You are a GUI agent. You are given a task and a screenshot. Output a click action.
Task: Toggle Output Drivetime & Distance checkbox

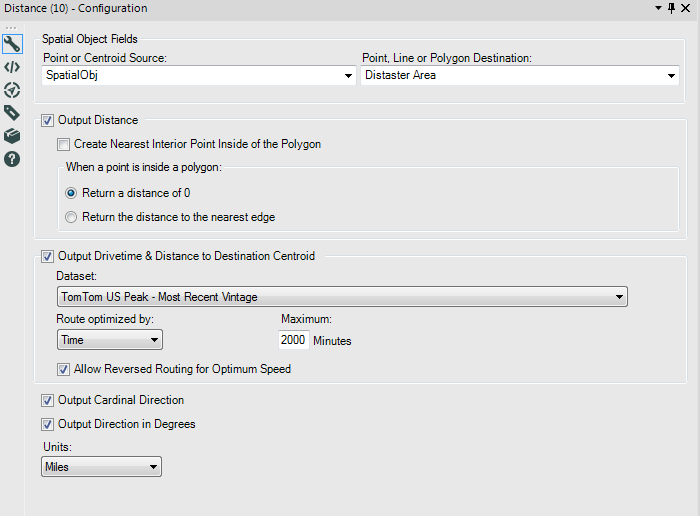click(47, 257)
